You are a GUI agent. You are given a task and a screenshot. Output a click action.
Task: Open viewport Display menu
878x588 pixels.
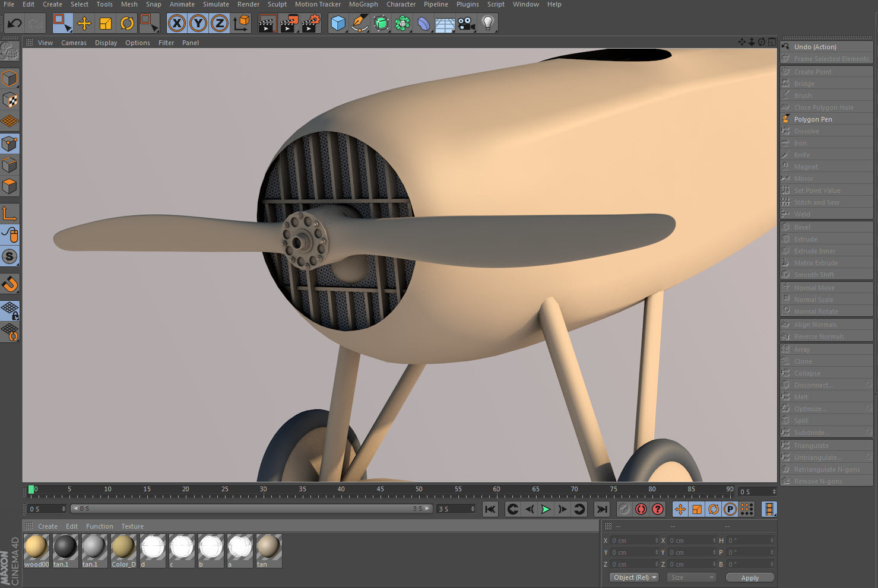(106, 43)
